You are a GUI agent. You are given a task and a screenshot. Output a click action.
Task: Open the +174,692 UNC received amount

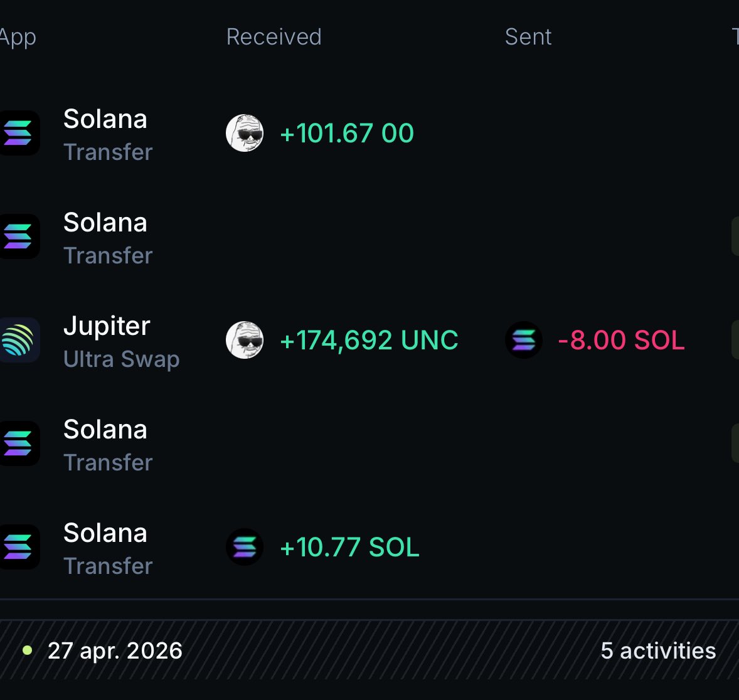point(369,341)
